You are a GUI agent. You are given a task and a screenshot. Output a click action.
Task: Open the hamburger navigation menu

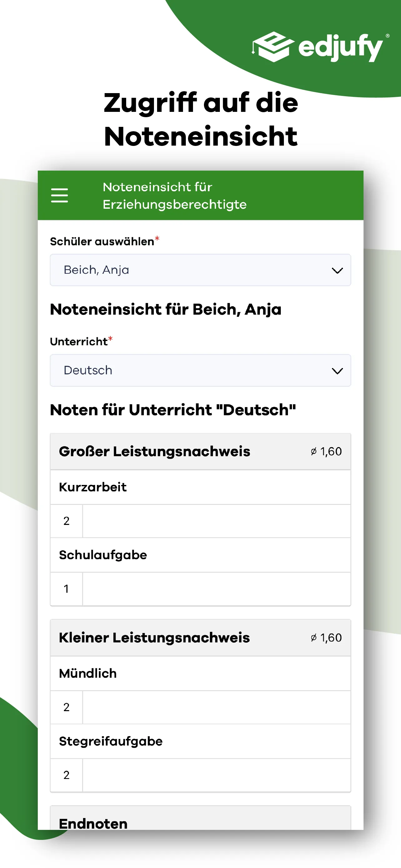[x=59, y=195]
